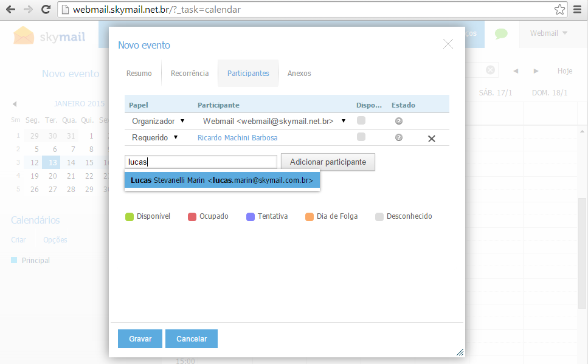Click the green Disponível legend swatch
The height and width of the screenshot is (364, 588).
pos(130,217)
